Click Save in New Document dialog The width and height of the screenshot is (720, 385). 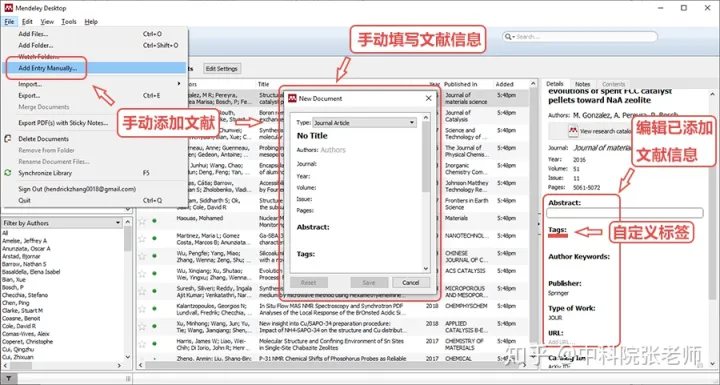click(x=369, y=283)
